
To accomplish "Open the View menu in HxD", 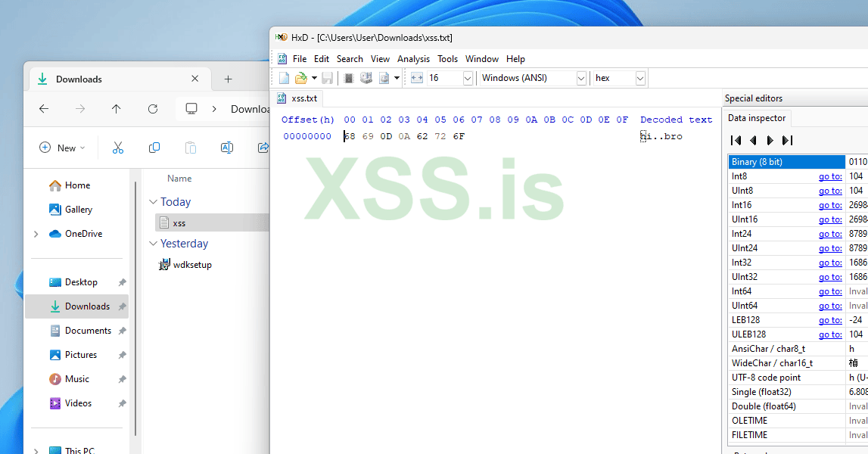I will [x=380, y=59].
